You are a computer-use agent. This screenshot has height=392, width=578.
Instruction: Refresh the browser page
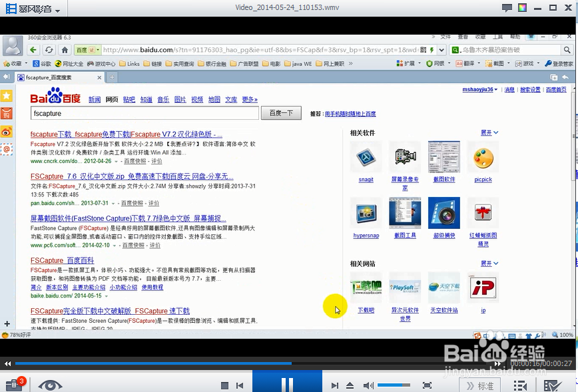49,50
